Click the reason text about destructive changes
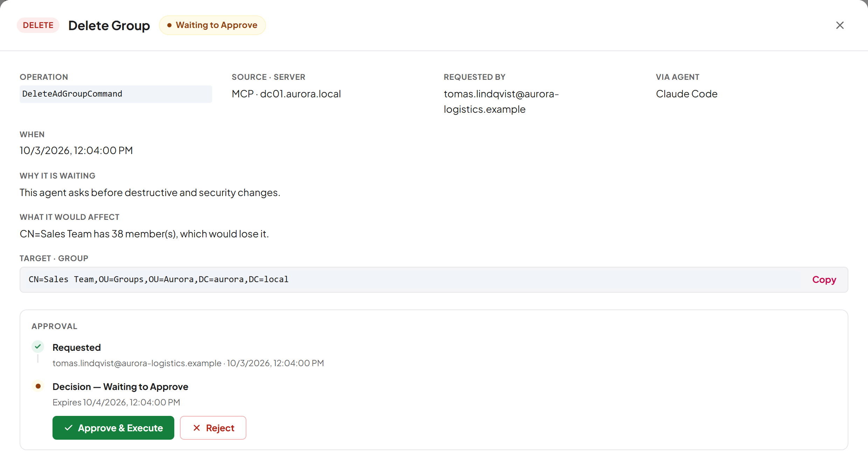 coord(150,193)
